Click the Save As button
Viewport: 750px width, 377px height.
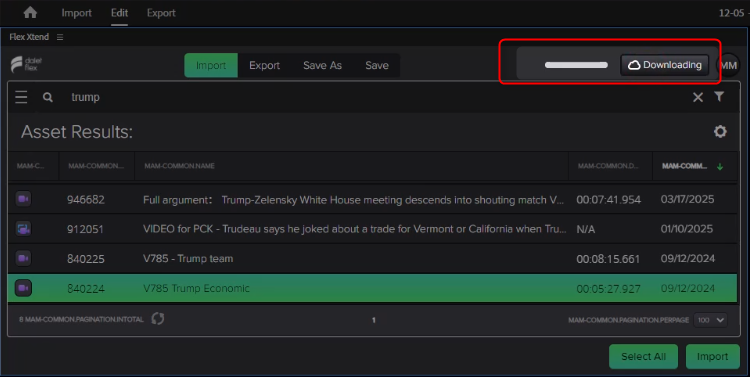(x=322, y=66)
